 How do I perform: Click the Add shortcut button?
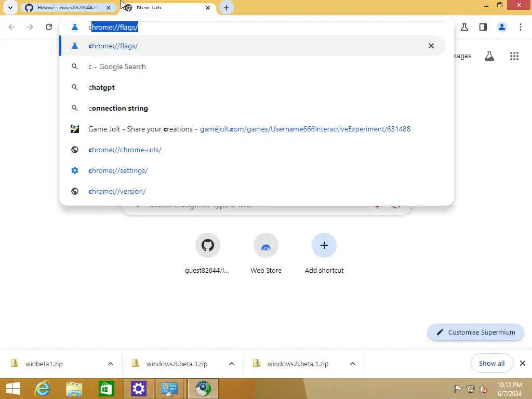324,254
